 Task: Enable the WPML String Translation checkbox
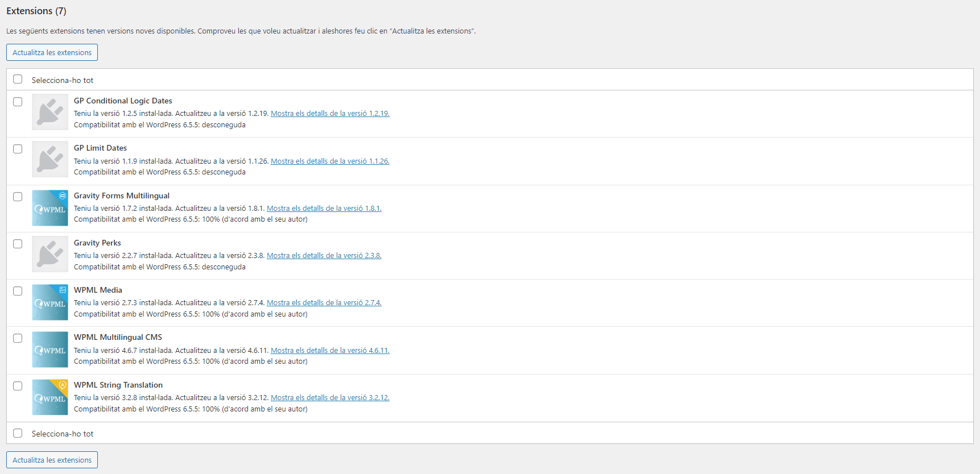18,386
